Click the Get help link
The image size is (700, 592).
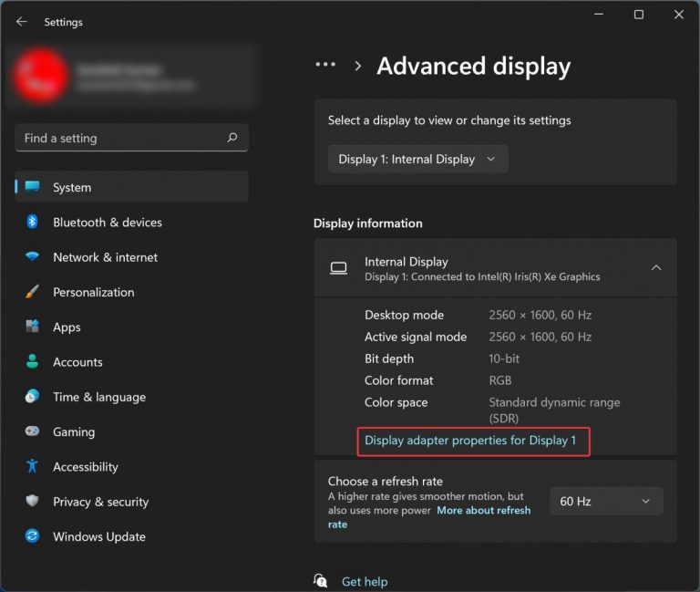(x=364, y=581)
